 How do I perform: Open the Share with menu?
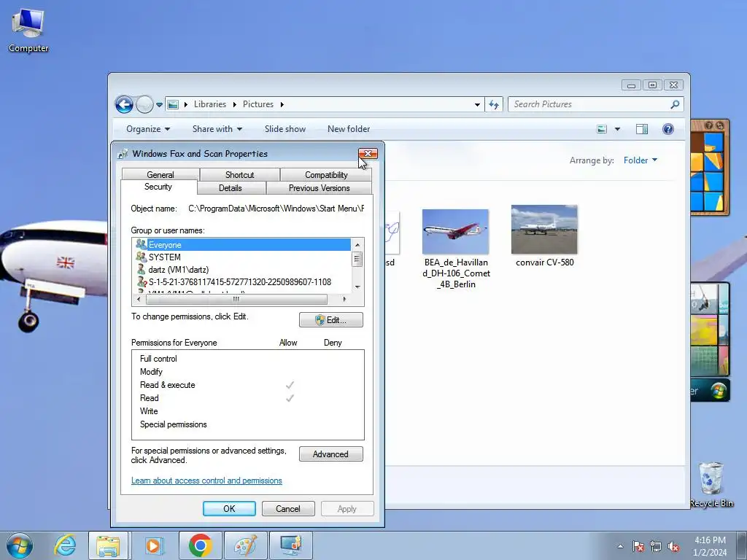click(x=217, y=129)
